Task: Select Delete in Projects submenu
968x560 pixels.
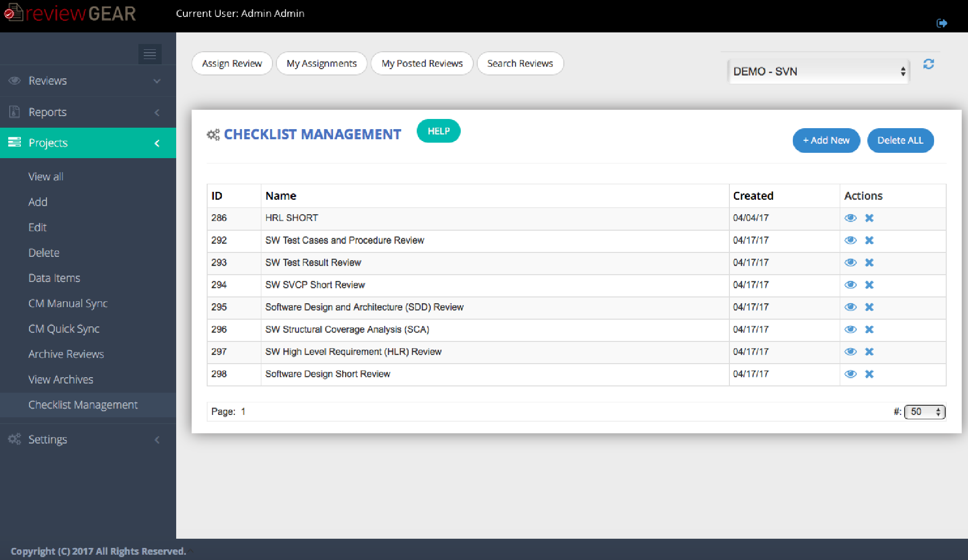Action: (x=44, y=252)
